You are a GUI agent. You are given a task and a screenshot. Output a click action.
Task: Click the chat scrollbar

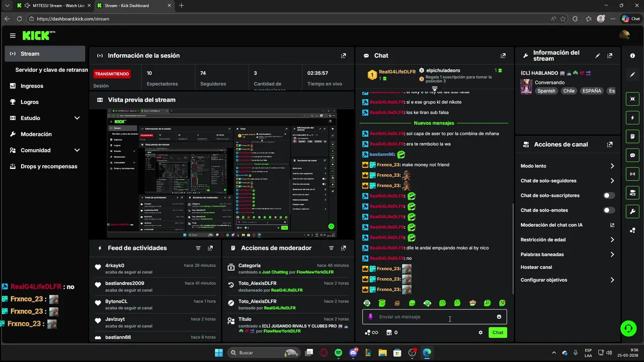pos(513,249)
